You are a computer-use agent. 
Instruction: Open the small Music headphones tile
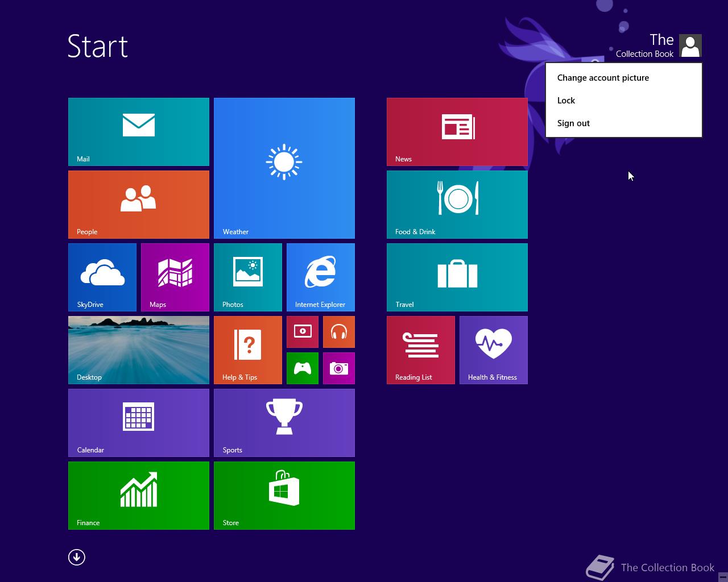[x=339, y=332]
